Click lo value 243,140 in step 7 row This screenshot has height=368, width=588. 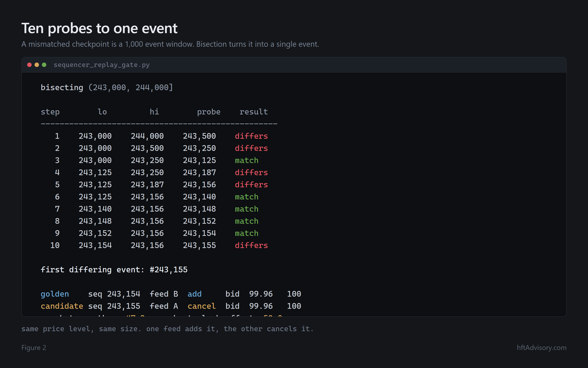pos(95,209)
